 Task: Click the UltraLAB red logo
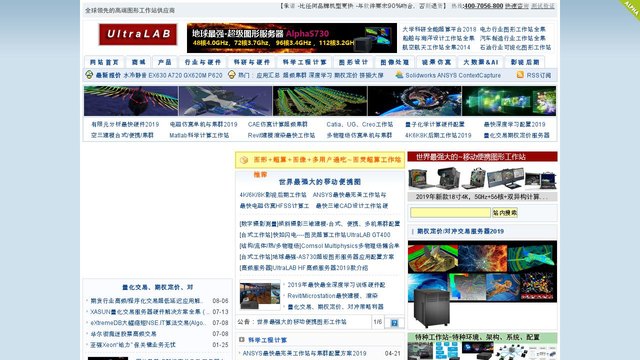tap(138, 34)
